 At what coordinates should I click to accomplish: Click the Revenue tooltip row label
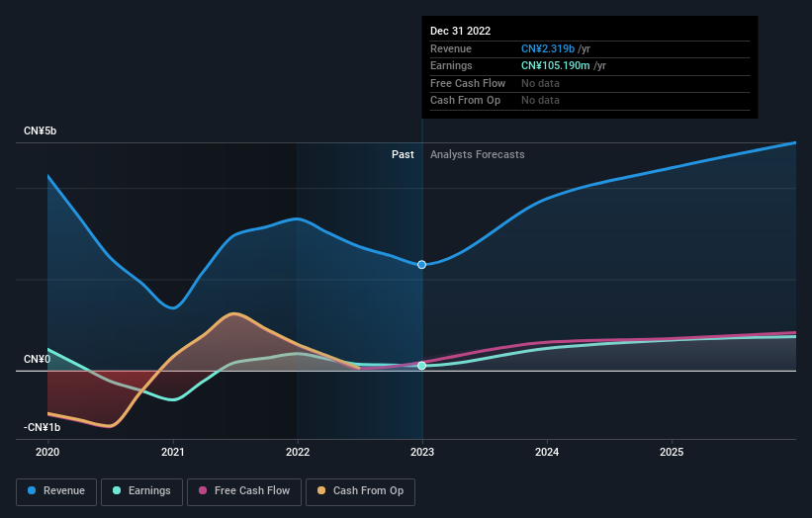[x=451, y=48]
